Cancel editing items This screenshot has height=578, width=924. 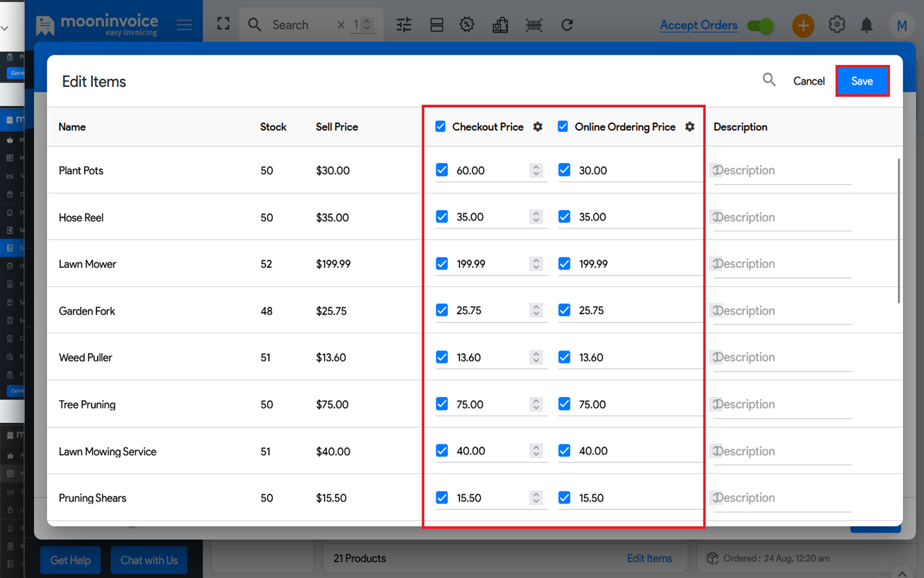click(x=809, y=81)
